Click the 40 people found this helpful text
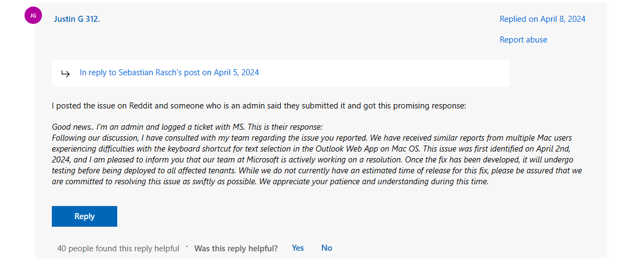This screenshot has width=644, height=266. click(118, 249)
